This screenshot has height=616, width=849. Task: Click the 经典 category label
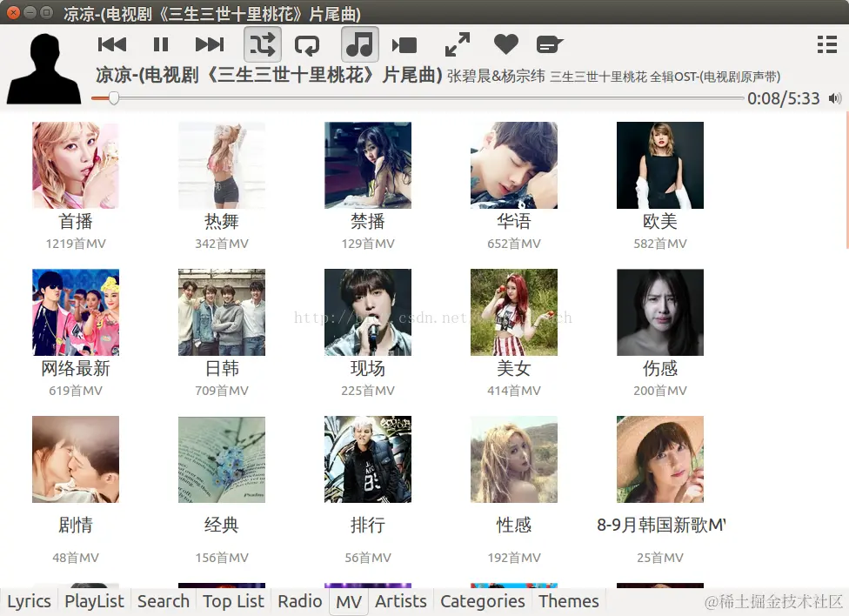[222, 525]
